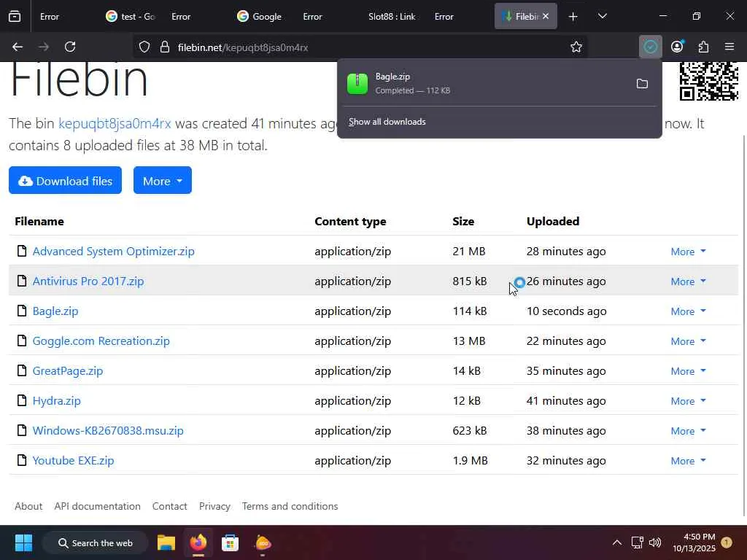Expand More for Goggle.com Recreation.zip
The width and height of the screenshot is (747, 560).
[x=688, y=341]
